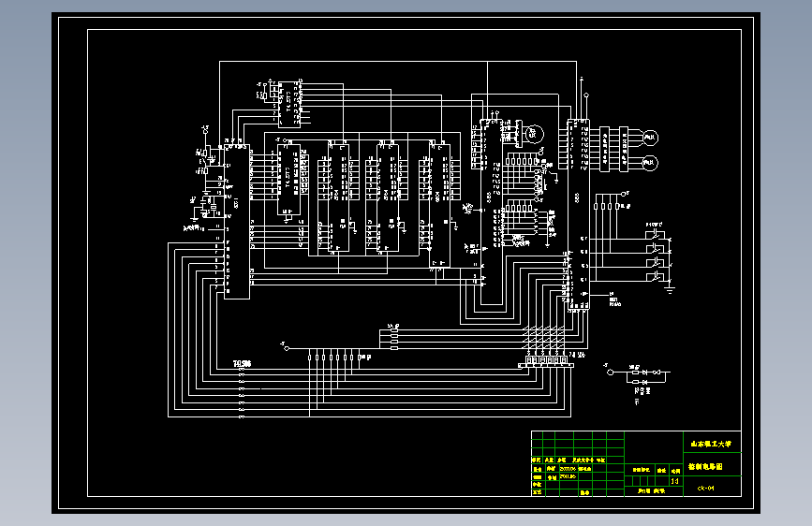Select the upper stepper motor circle symbol

click(650, 138)
